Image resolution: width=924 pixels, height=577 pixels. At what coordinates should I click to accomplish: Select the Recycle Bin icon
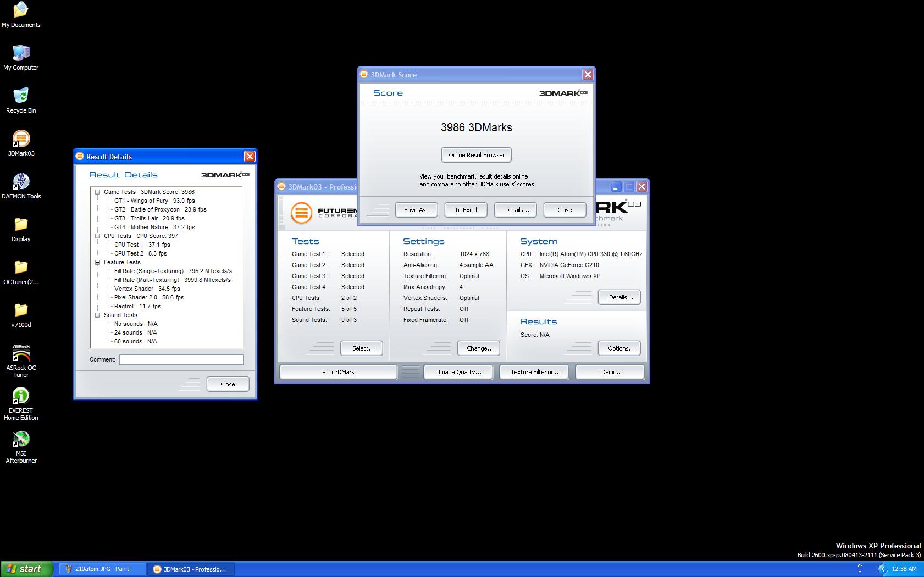21,101
